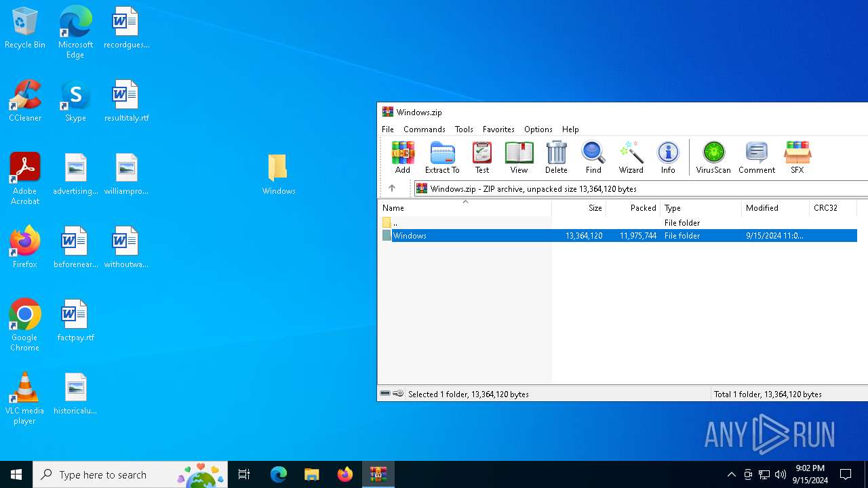Click the Test archive icon

482,157
